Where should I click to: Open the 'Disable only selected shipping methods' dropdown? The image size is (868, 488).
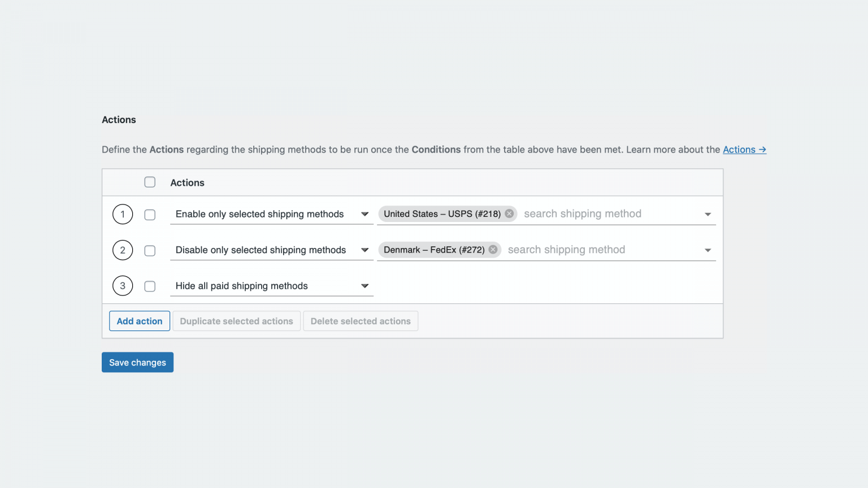tap(365, 250)
